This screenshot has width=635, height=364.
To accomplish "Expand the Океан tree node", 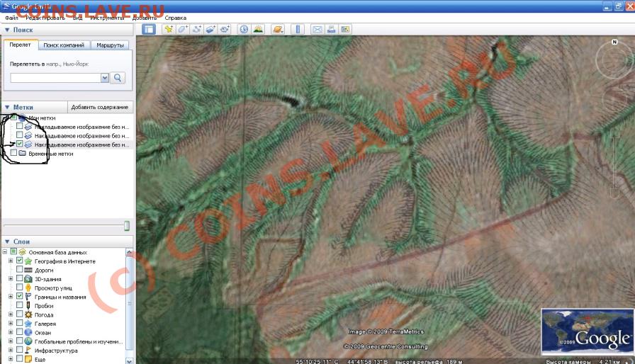I will 11,332.
